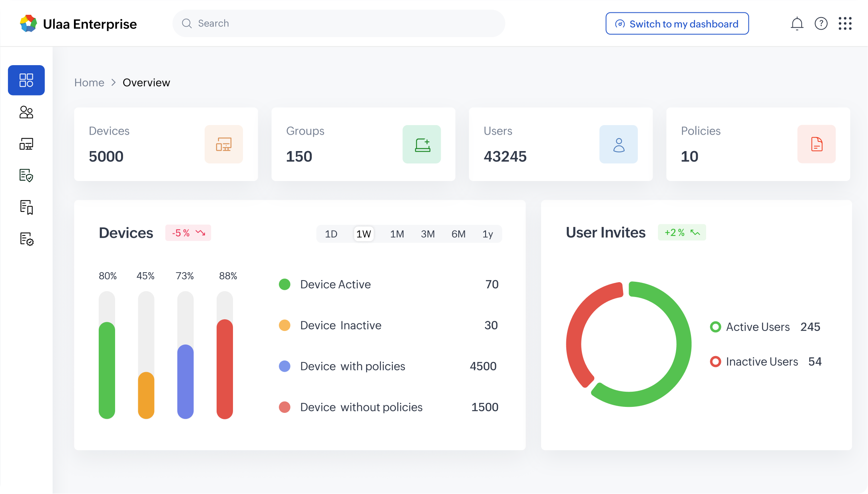
Task: Click the green Groups card icon
Action: pyautogui.click(x=422, y=144)
